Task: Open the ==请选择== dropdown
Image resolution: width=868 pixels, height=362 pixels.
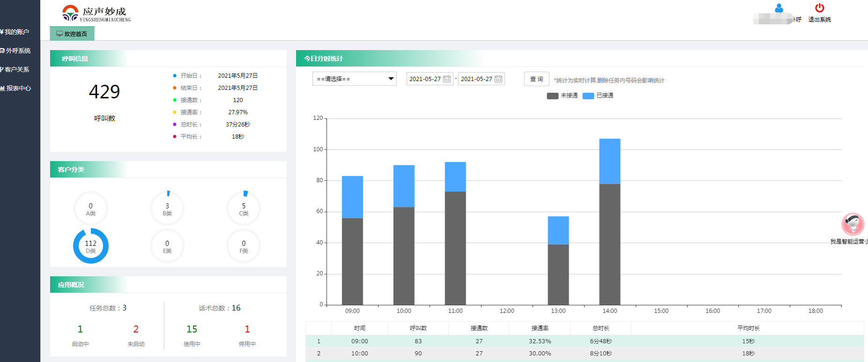Action: pyautogui.click(x=355, y=79)
